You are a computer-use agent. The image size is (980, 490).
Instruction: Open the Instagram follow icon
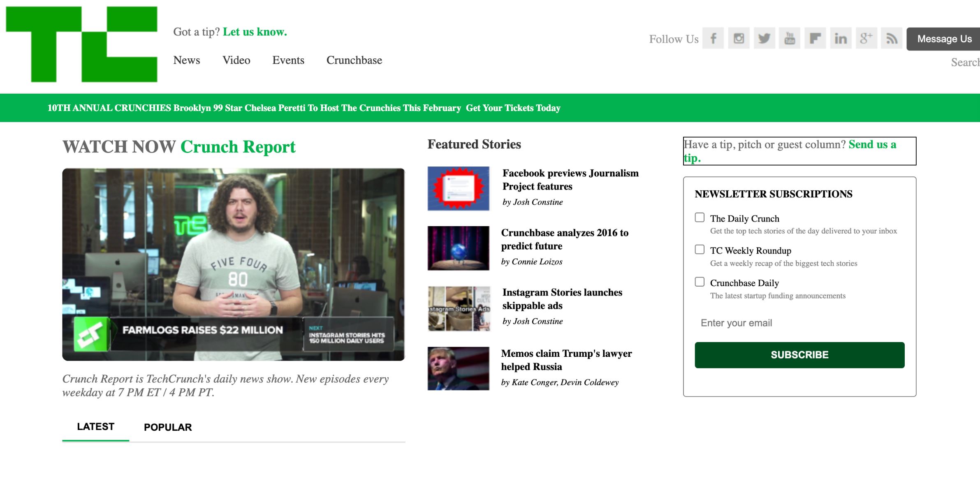coord(739,38)
